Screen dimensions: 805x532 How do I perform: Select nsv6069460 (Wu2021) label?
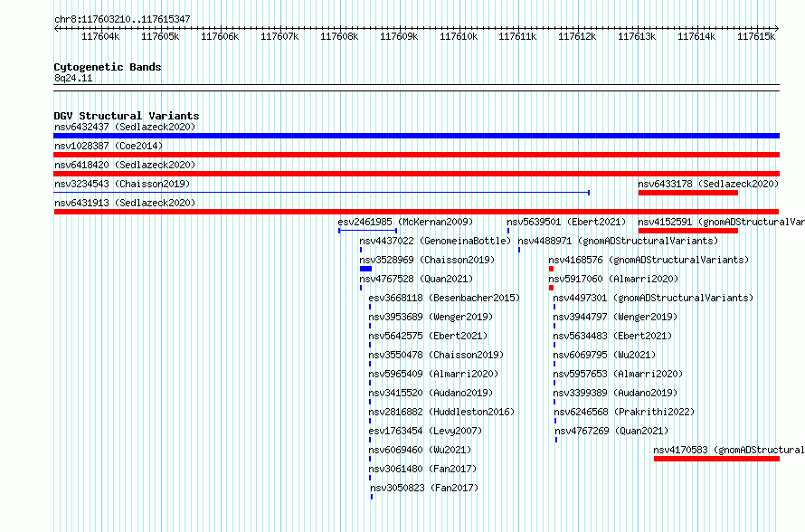click(420, 450)
